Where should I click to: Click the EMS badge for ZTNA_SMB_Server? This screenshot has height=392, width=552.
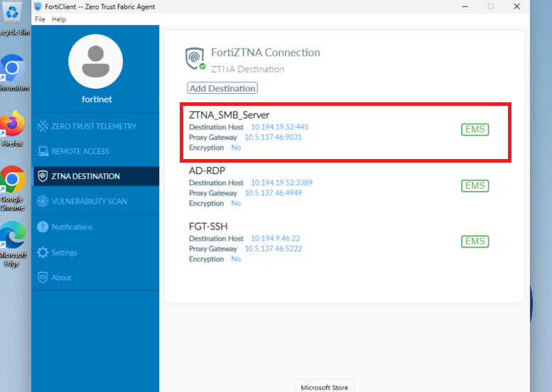(x=475, y=129)
